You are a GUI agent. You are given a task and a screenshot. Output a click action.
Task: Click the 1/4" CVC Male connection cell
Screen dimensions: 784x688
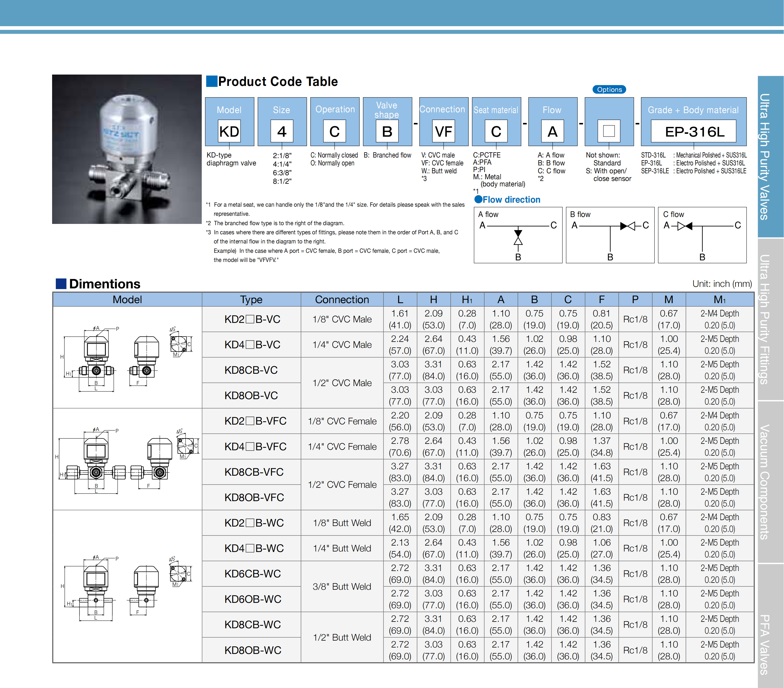(x=342, y=344)
